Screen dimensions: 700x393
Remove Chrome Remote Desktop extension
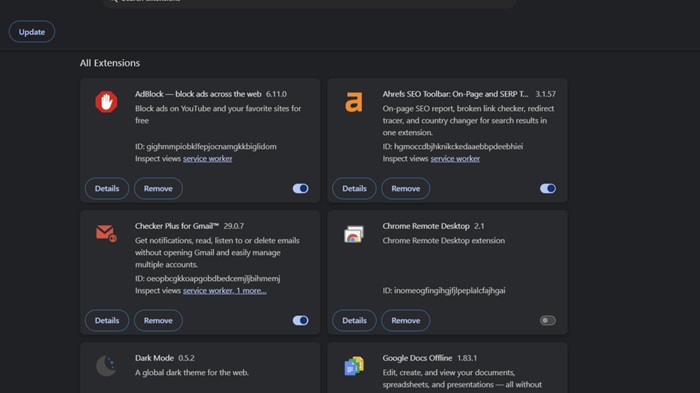pyautogui.click(x=405, y=320)
